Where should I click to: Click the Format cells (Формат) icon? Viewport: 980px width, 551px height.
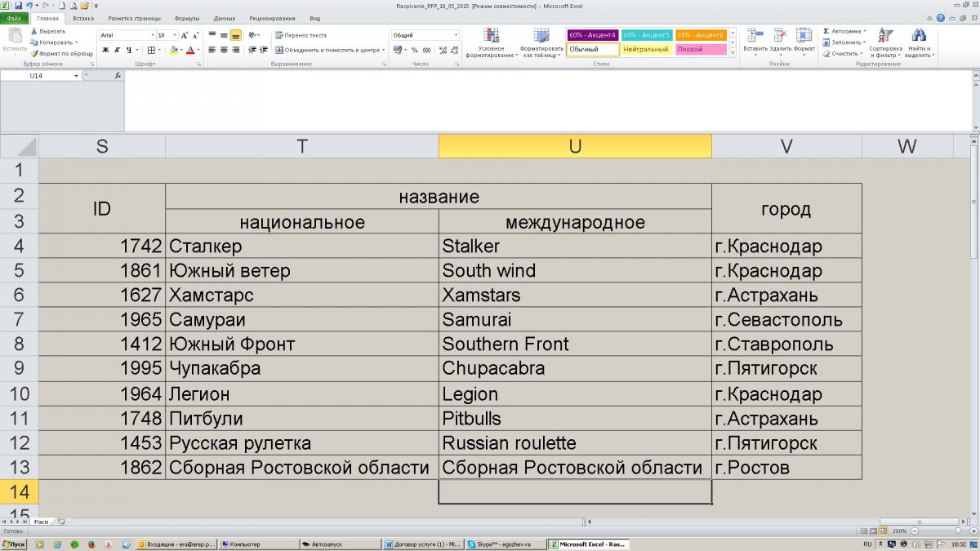804,35
